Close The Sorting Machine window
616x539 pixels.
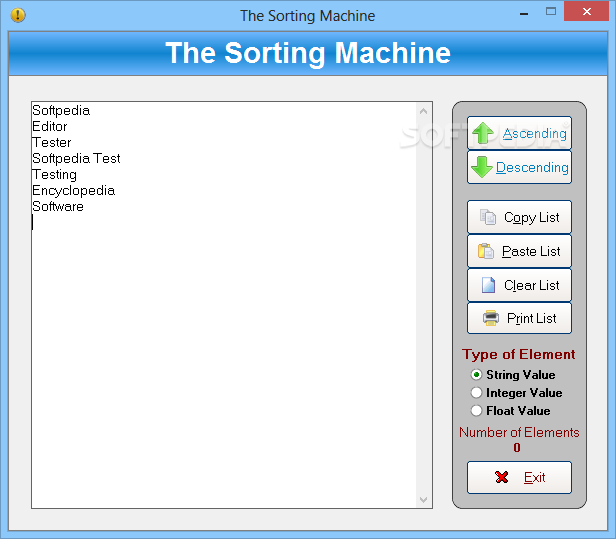point(587,11)
